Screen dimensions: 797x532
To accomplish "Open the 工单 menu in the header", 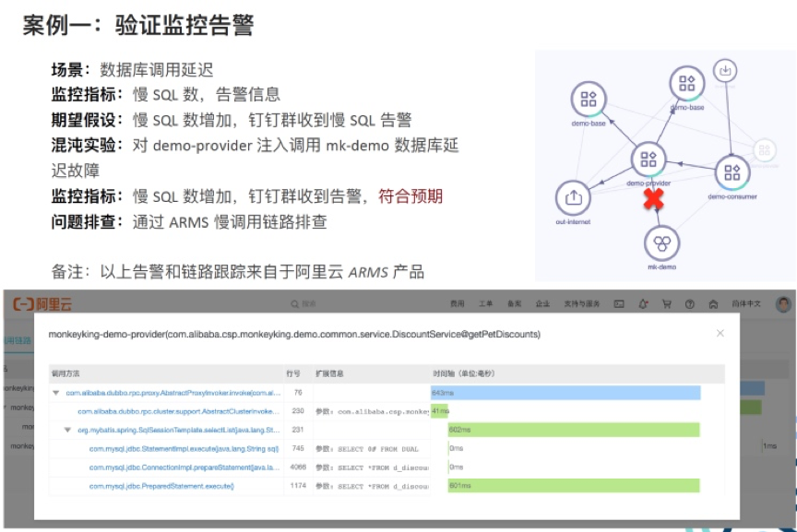I will coord(485,304).
